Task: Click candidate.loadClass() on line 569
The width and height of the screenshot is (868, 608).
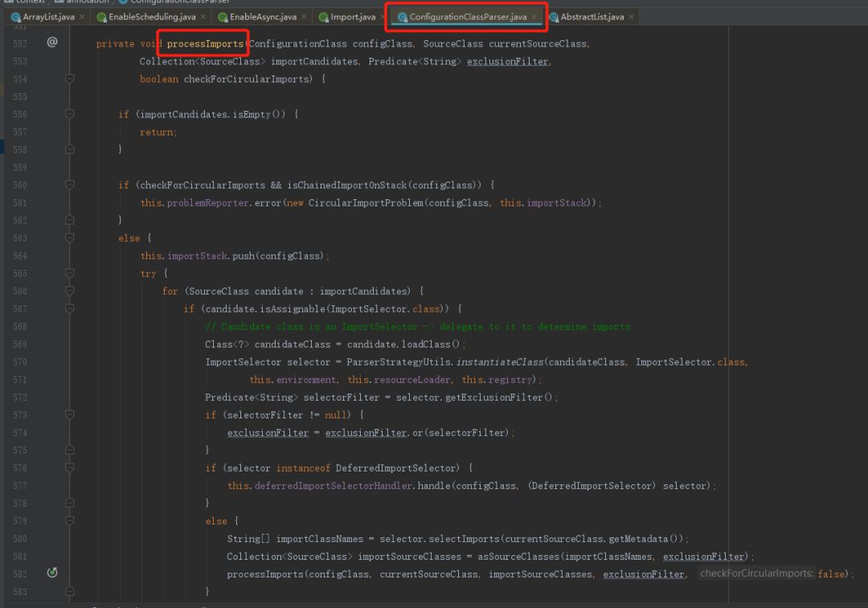Action: tap(403, 344)
